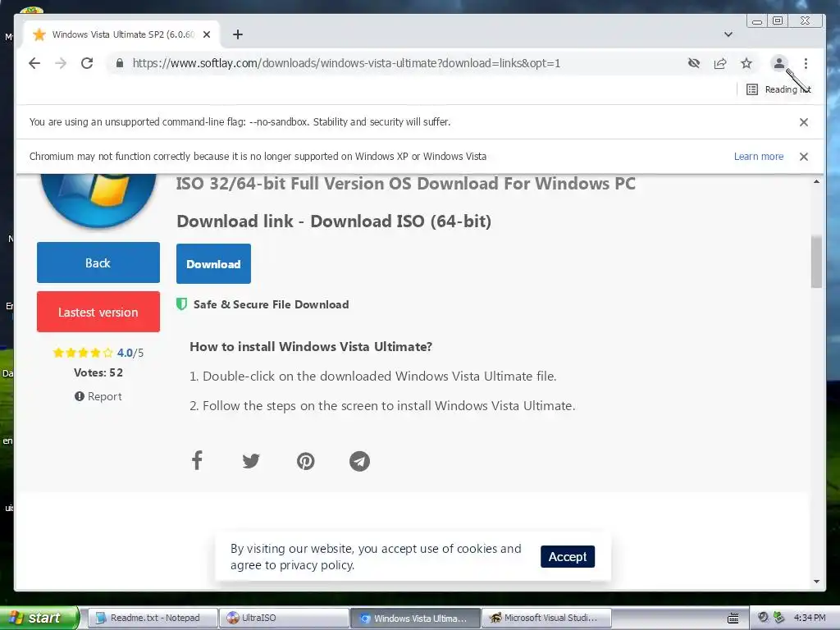Click the second system tray icon by the clock
This screenshot has width=840, height=630.
779,618
